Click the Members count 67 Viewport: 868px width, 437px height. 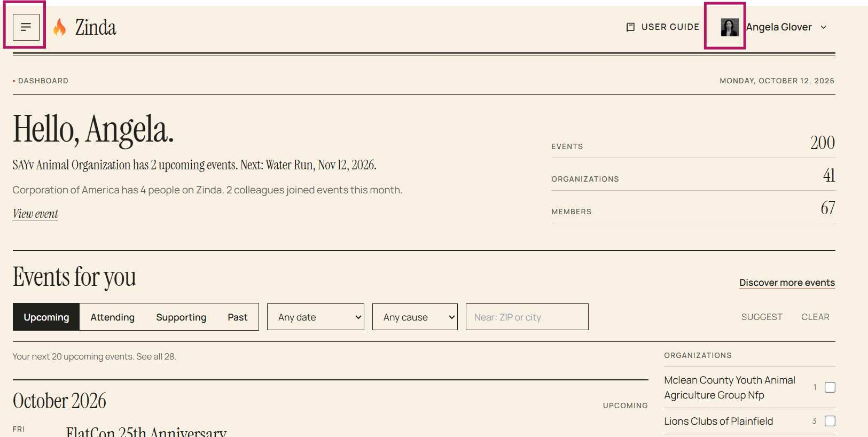[828, 208]
